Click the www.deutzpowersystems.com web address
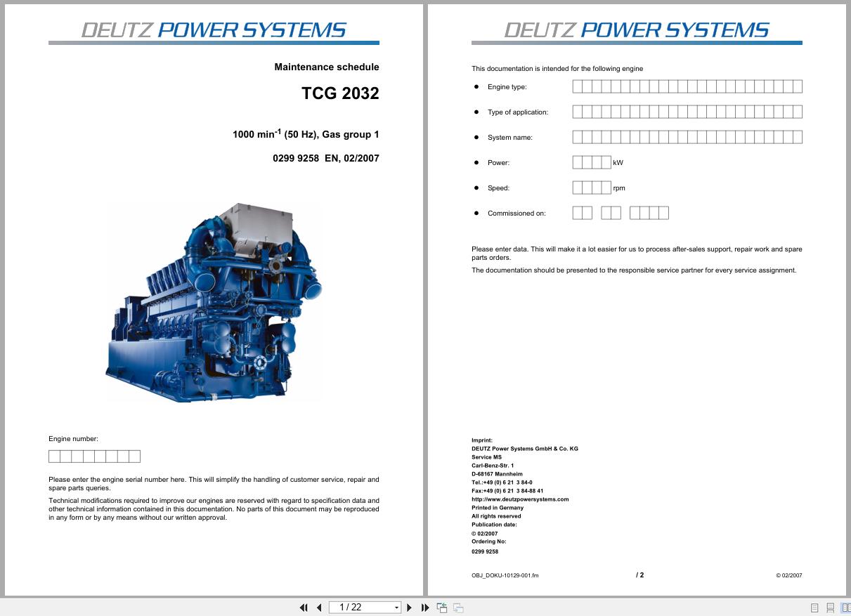Viewport: 851px width, 616px height. coord(520,499)
